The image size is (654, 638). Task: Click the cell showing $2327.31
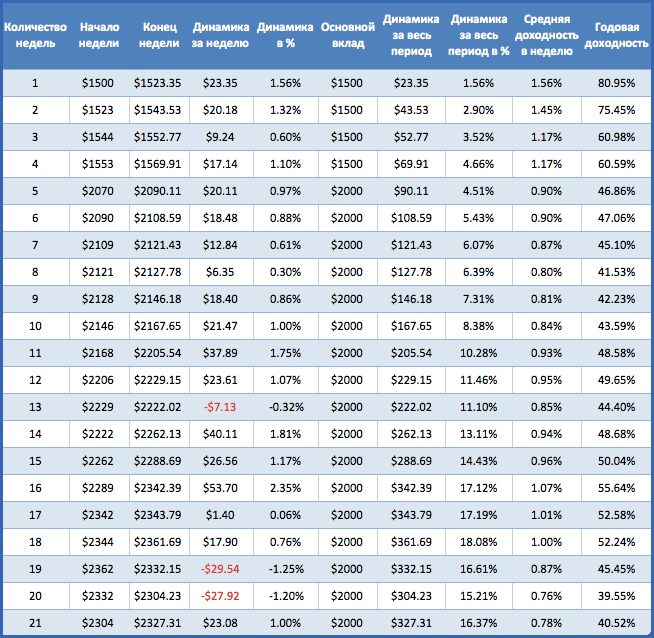[158, 623]
